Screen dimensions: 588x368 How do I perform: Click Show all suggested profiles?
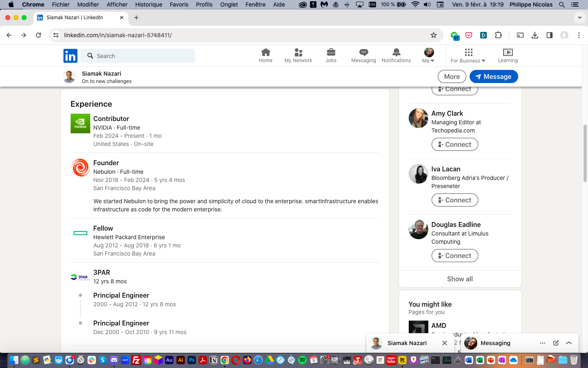[460, 279]
